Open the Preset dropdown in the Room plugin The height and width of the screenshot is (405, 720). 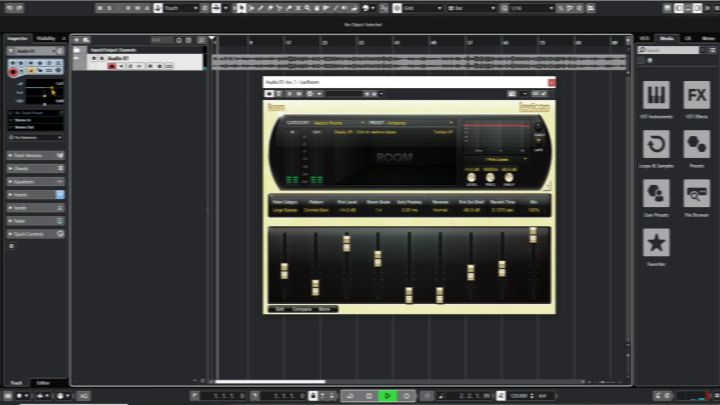(420, 123)
